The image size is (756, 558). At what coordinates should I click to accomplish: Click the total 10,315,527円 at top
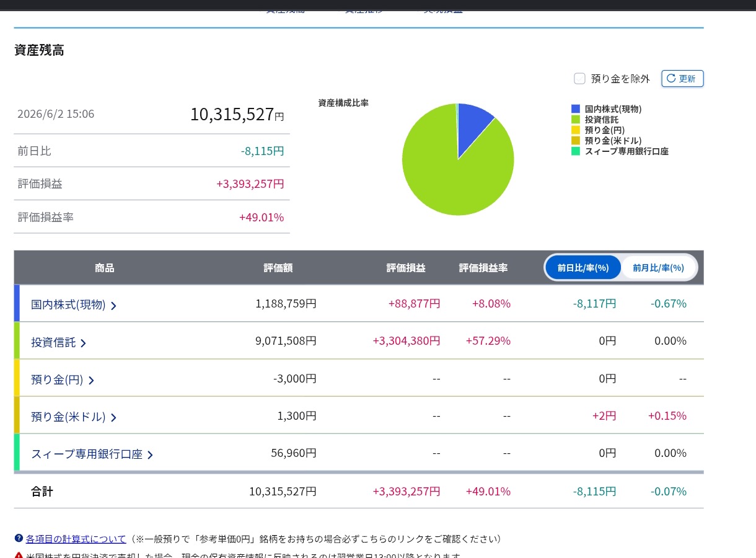pyautogui.click(x=237, y=115)
